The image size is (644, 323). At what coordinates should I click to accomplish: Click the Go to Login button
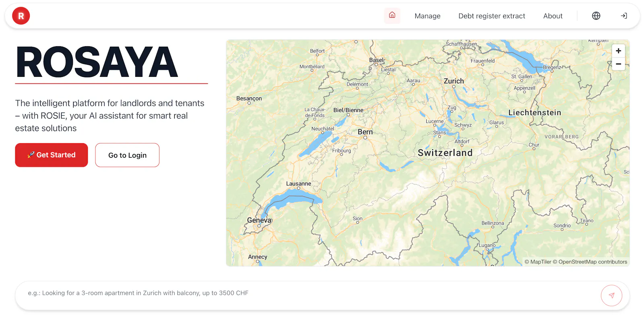[x=127, y=155]
